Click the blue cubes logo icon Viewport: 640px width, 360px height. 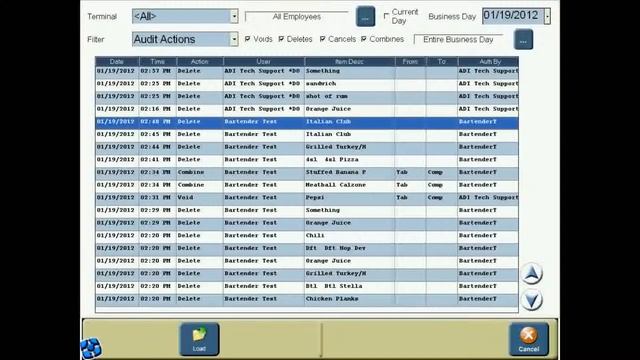click(x=91, y=348)
